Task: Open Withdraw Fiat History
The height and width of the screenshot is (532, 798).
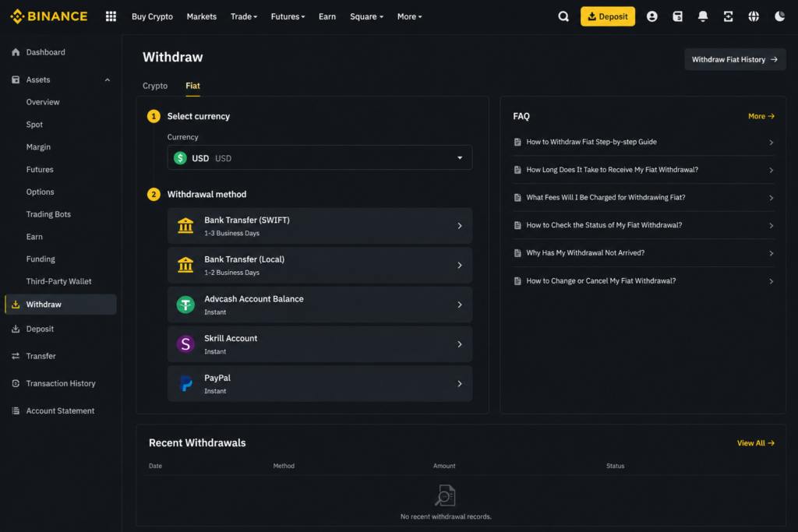Action: (734, 59)
